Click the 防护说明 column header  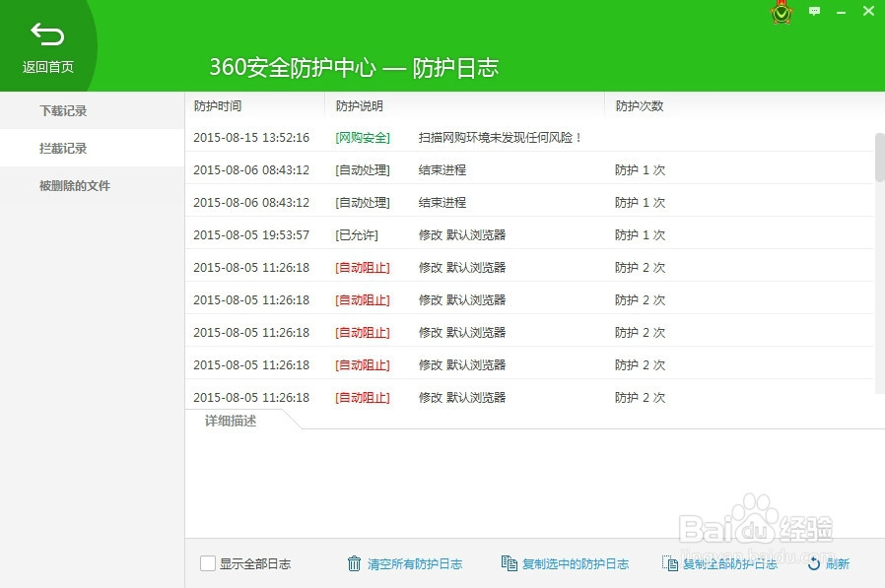pyautogui.click(x=359, y=106)
